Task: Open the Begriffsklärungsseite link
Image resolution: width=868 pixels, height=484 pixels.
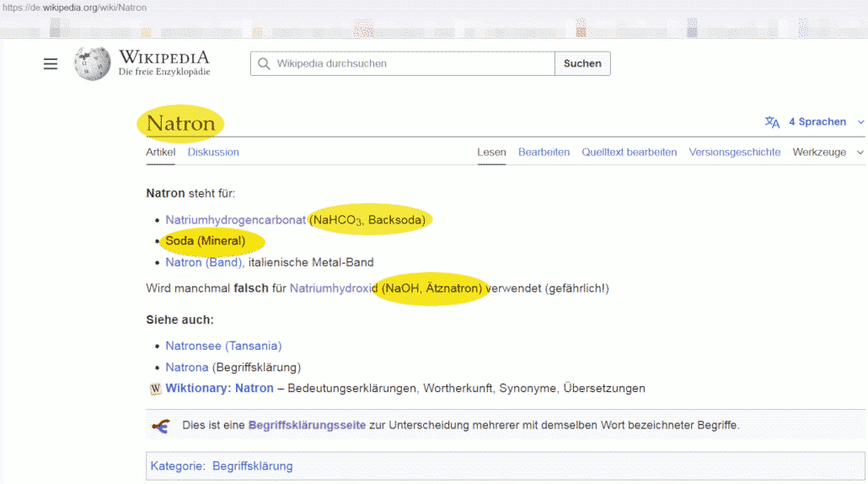Action: [x=307, y=425]
